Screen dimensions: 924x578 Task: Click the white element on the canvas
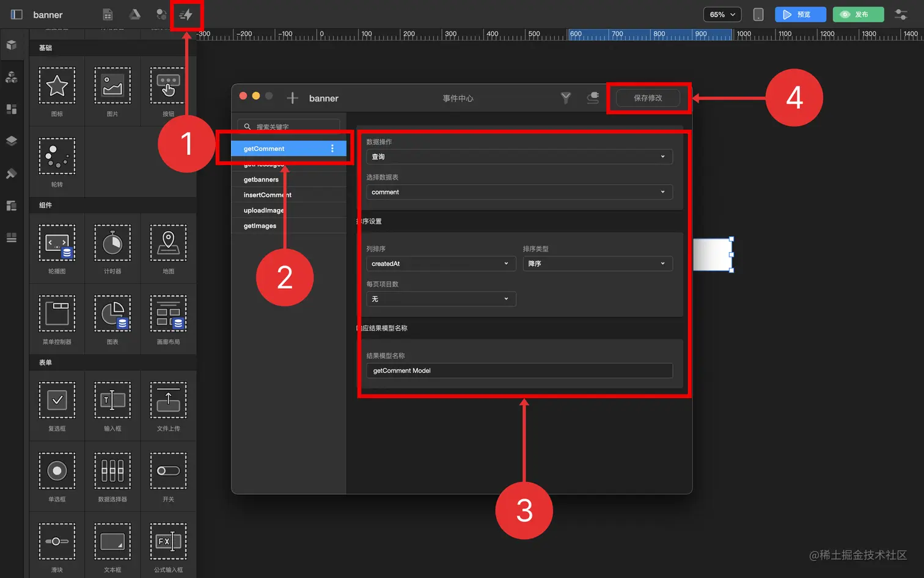[713, 254]
